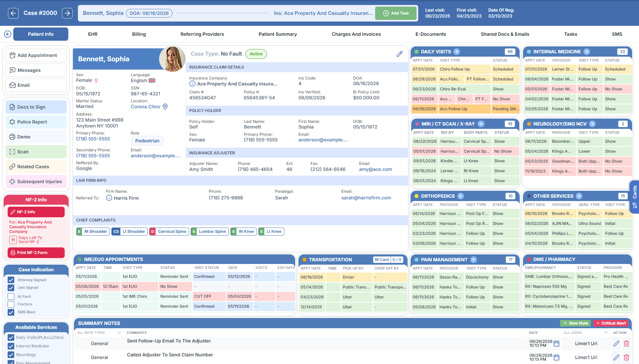Edit the 'Called Adjuster' note
This screenshot has height=364, width=639.
(616, 357)
